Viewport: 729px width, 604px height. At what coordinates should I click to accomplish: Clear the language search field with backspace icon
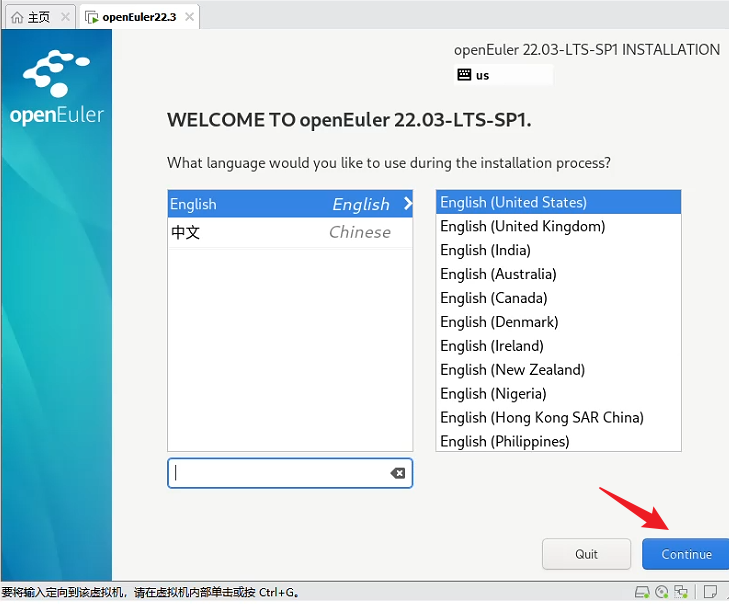(x=398, y=473)
